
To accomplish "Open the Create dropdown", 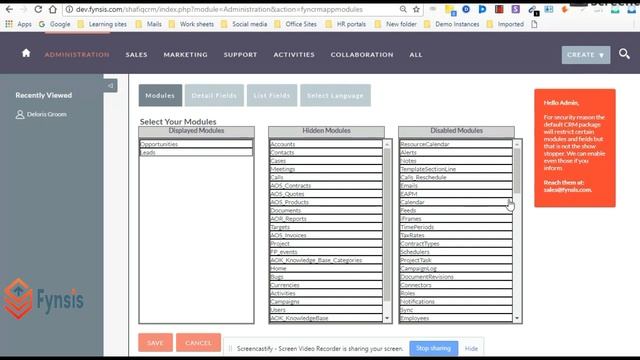I will click(x=586, y=55).
